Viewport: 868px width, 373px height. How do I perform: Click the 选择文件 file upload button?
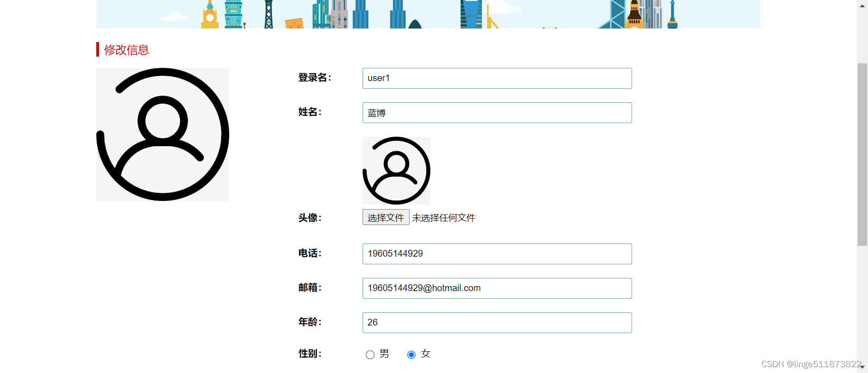click(386, 217)
